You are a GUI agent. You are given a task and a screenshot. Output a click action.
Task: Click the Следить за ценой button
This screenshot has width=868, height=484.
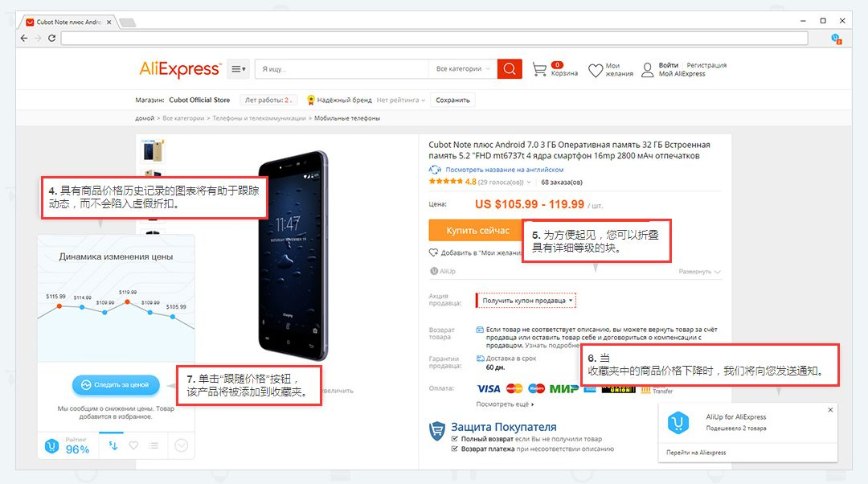pyautogui.click(x=116, y=385)
